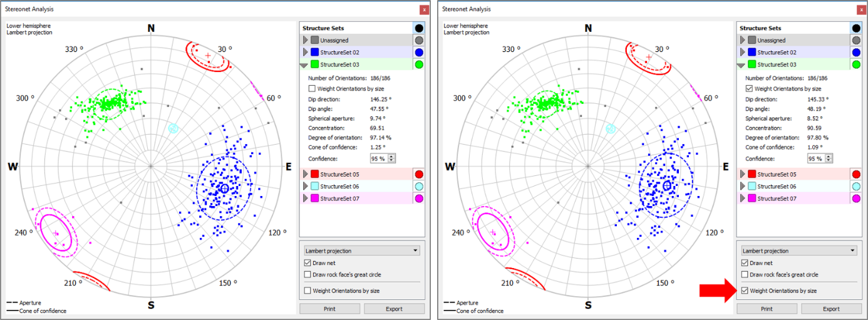Screen dimensions: 868x320
Task: Click cyan square icon of StructureSet 06, left window
Action: [x=314, y=186]
